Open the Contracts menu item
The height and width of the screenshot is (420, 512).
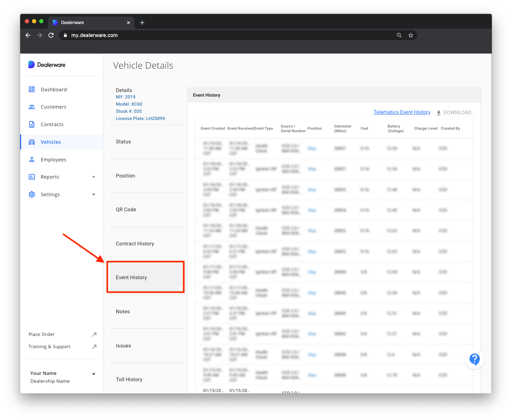coord(61,124)
